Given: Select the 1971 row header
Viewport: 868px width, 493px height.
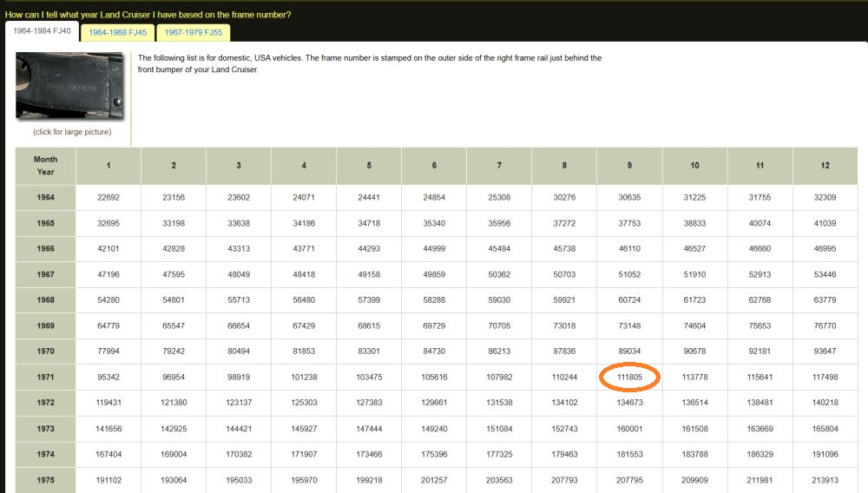Looking at the screenshot, I should point(45,378).
